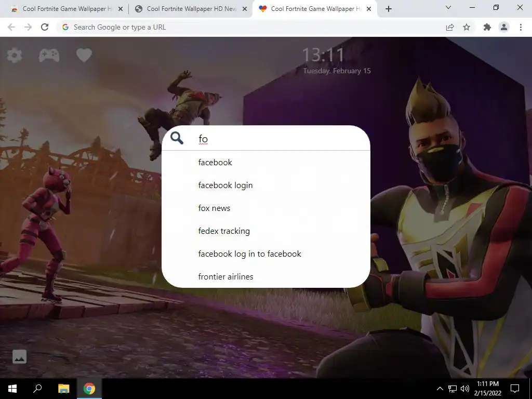Screen dimensions: 532x399
Task: Open the Extensions puzzle icon
Action: click(x=487, y=27)
